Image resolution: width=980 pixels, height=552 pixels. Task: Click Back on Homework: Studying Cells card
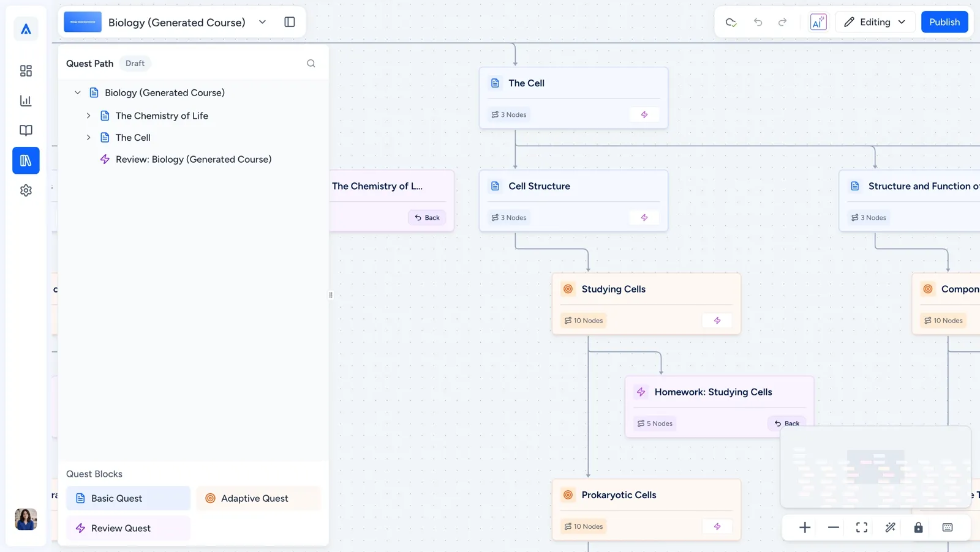click(787, 423)
